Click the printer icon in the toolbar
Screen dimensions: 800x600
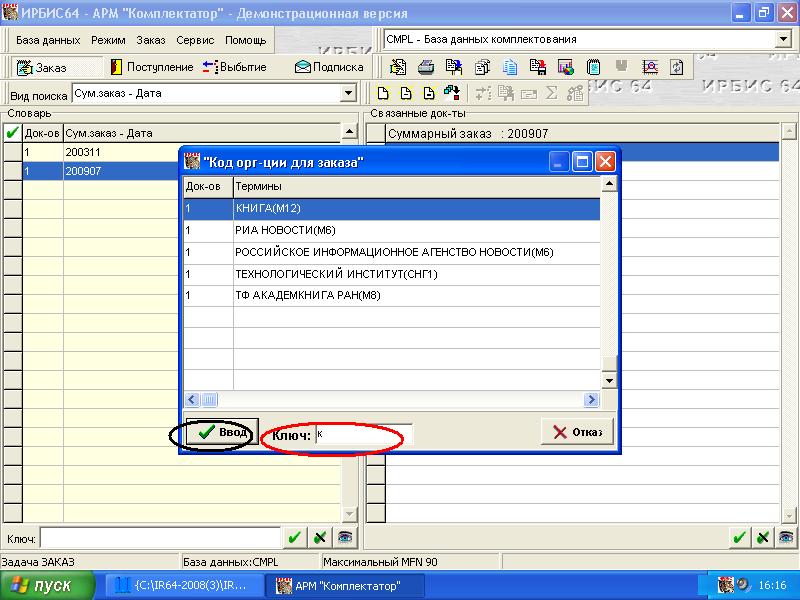click(426, 67)
